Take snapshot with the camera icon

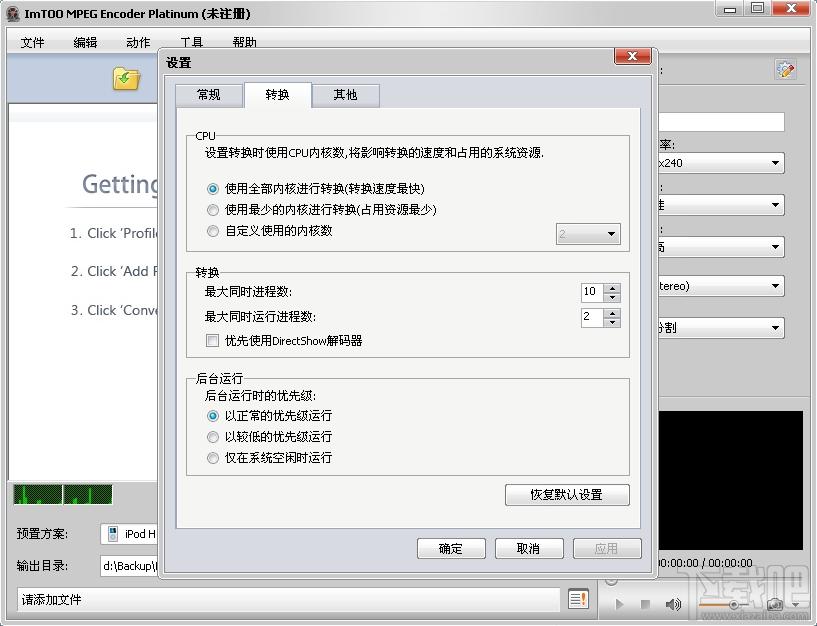pyautogui.click(x=774, y=604)
